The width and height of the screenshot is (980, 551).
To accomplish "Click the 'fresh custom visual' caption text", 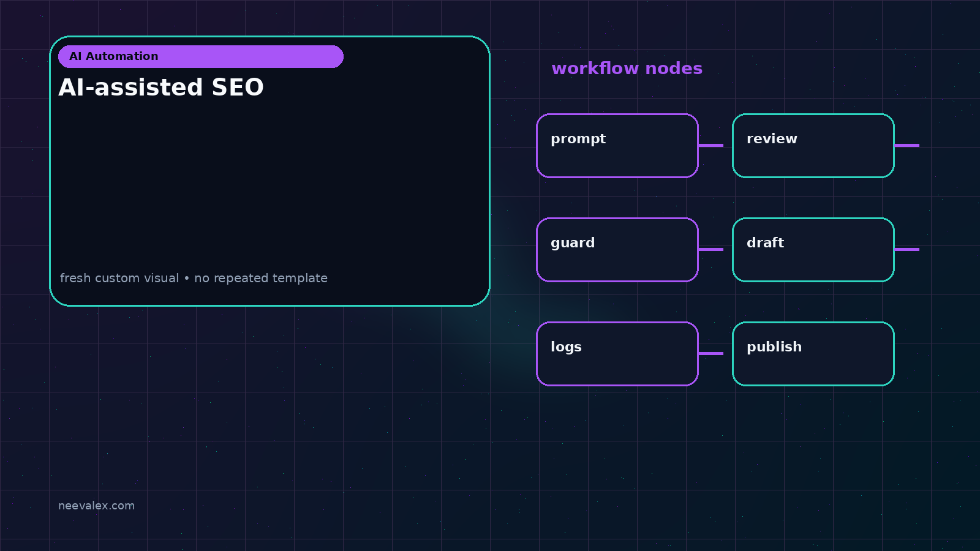I will [x=194, y=278].
